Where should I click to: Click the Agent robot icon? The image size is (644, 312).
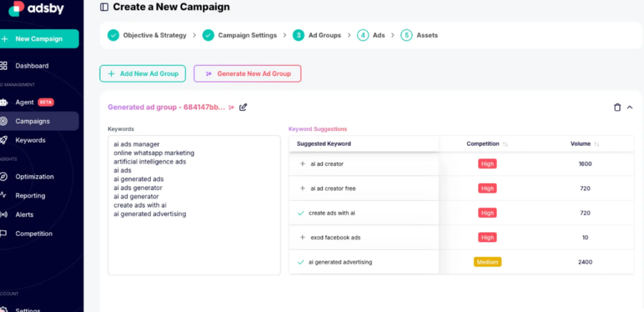pos(4,103)
